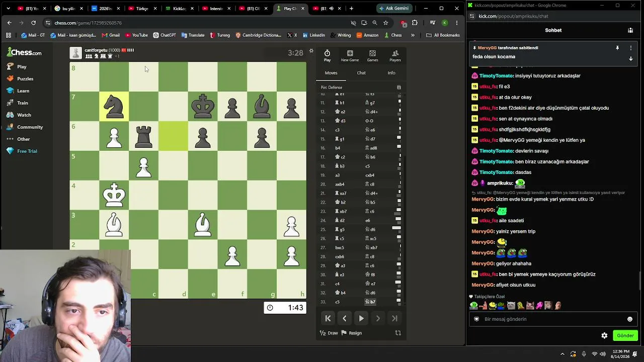The width and height of the screenshot is (644, 362).
Task: Switch to the Moves tab
Action: (x=331, y=73)
